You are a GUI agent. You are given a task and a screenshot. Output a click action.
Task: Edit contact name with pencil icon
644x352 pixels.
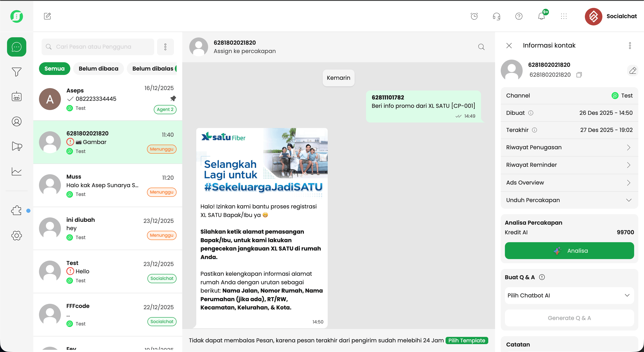pyautogui.click(x=633, y=71)
